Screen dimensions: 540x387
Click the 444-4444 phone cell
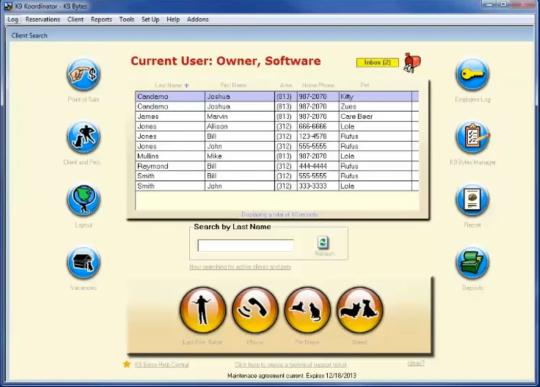click(x=318, y=166)
